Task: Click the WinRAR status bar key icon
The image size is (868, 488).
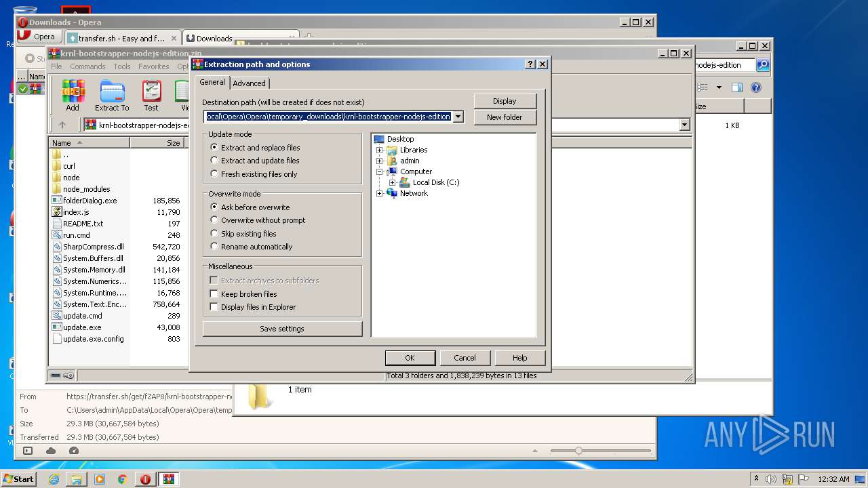Action: 68,375
